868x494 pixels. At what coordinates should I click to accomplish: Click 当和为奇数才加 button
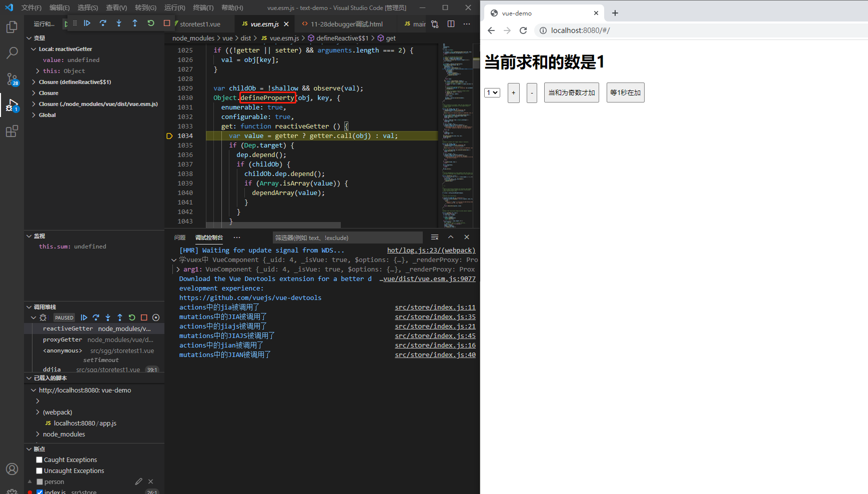pos(572,92)
